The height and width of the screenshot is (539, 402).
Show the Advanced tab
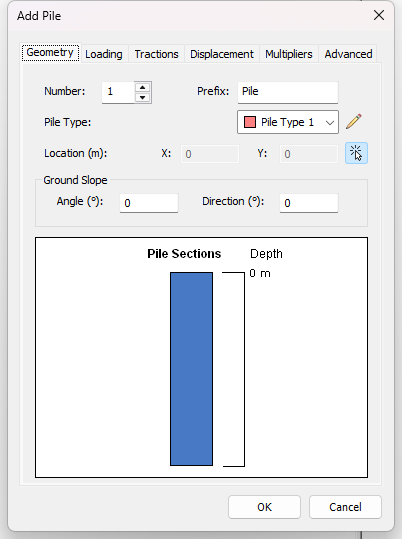[x=348, y=54]
